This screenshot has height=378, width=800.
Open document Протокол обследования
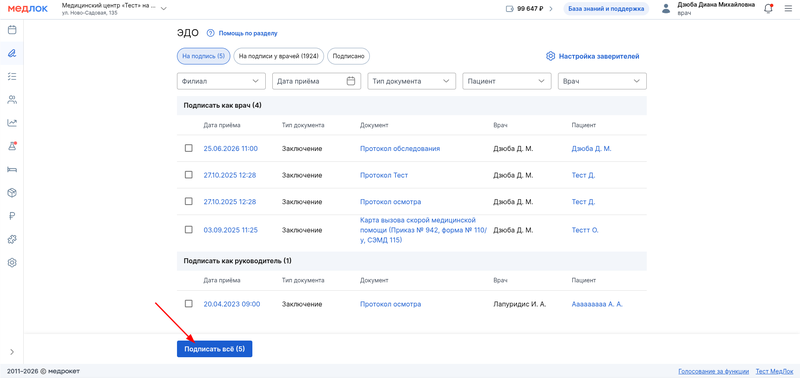(399, 148)
